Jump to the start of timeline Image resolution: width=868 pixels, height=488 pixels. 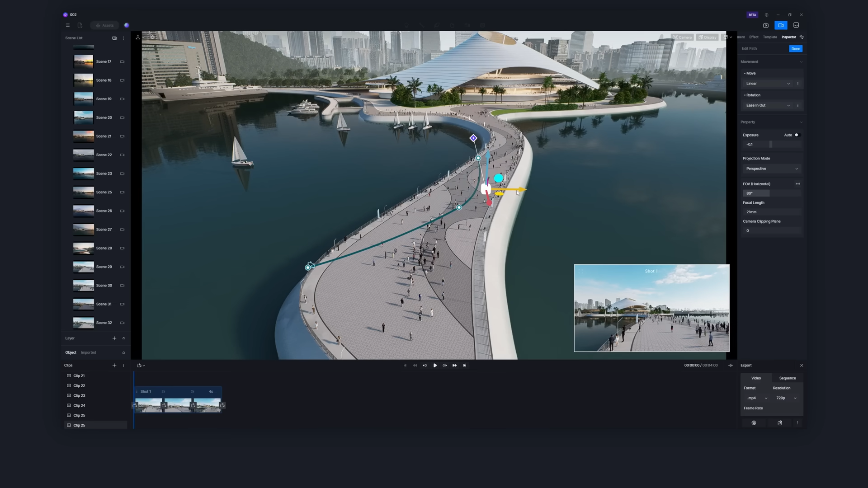[405, 366]
